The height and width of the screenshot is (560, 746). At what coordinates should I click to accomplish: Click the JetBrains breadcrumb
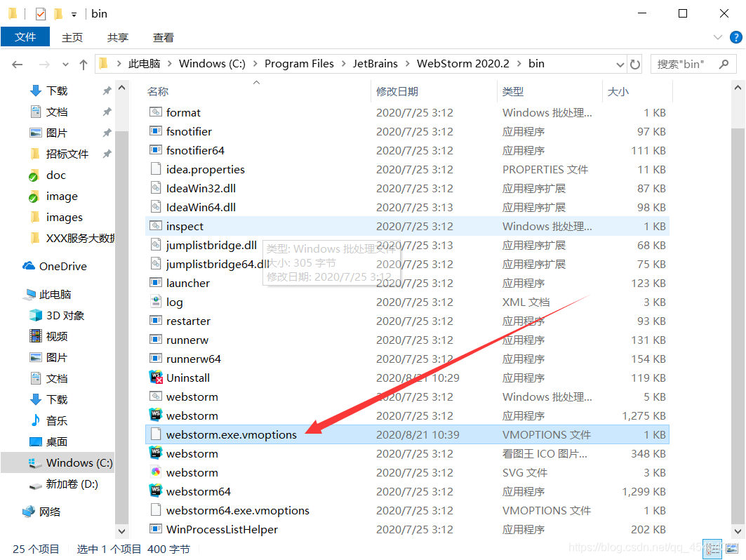[x=375, y=64]
